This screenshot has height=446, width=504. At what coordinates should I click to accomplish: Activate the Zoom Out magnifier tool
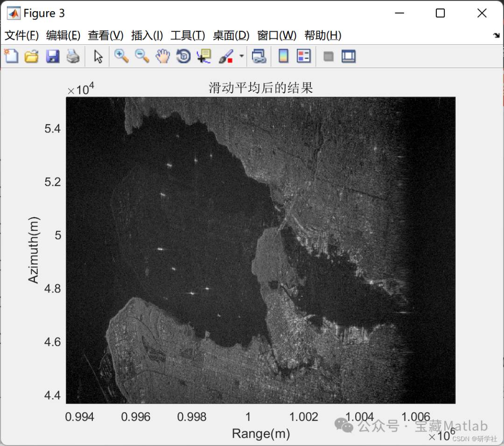(142, 56)
